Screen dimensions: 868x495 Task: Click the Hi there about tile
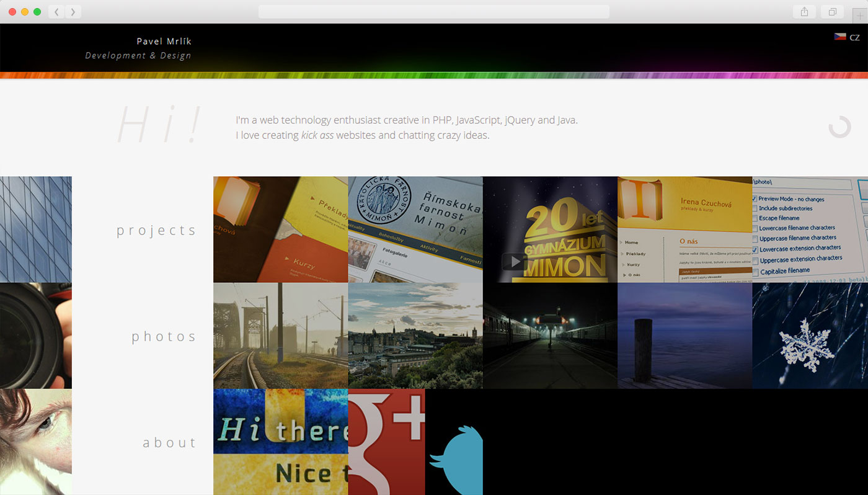[x=280, y=442]
